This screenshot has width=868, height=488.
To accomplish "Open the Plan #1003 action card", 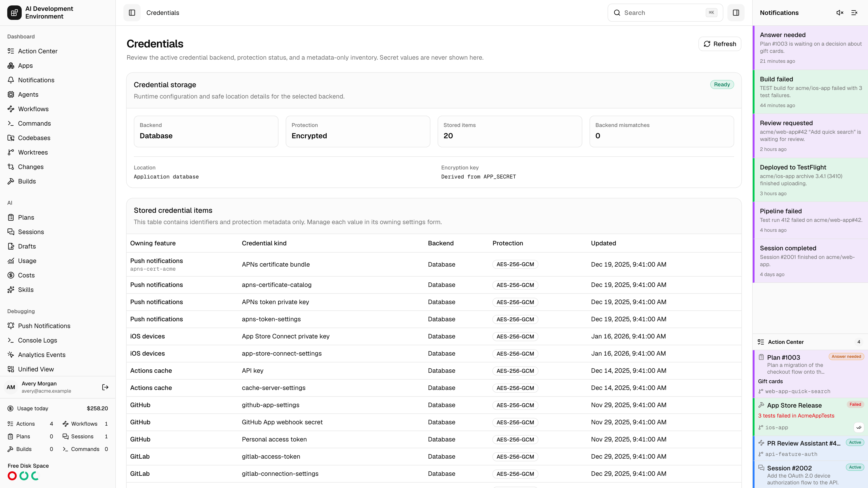I will pyautogui.click(x=810, y=374).
